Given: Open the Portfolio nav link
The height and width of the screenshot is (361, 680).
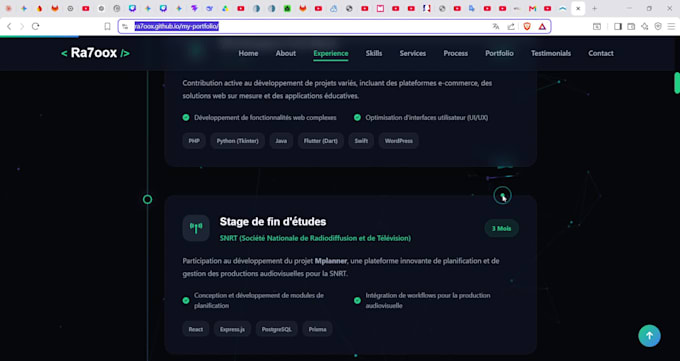Looking at the screenshot, I should tap(500, 53).
